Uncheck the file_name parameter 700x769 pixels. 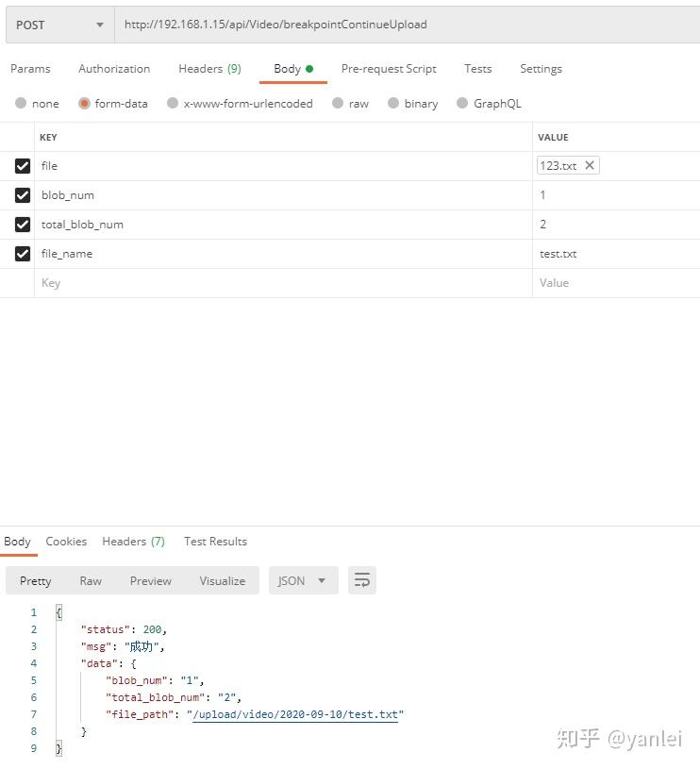[x=23, y=253]
